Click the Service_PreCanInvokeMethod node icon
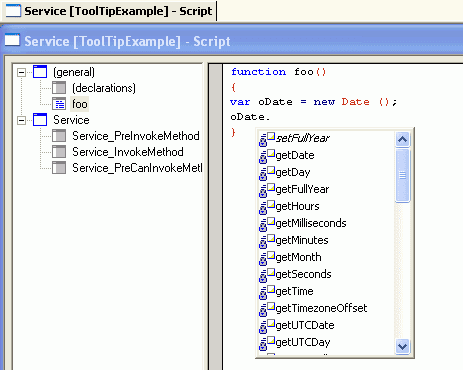Image resolution: width=463 pixels, height=370 pixels. (x=59, y=168)
